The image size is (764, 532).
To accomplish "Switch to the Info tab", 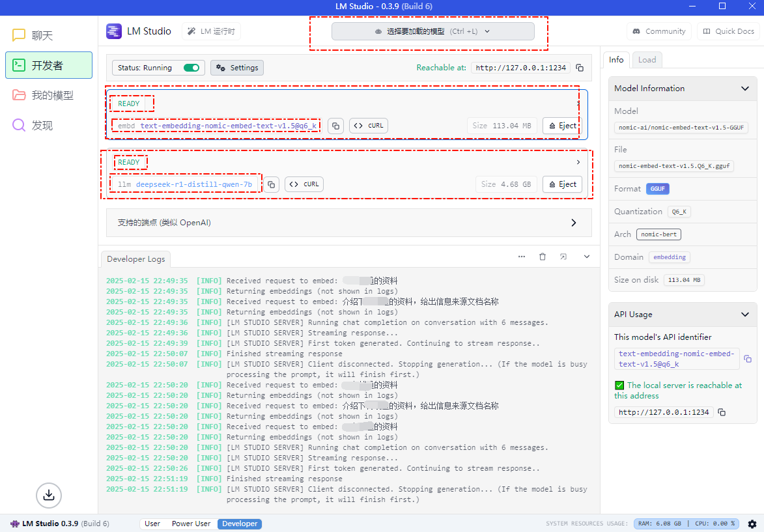I will 616,59.
